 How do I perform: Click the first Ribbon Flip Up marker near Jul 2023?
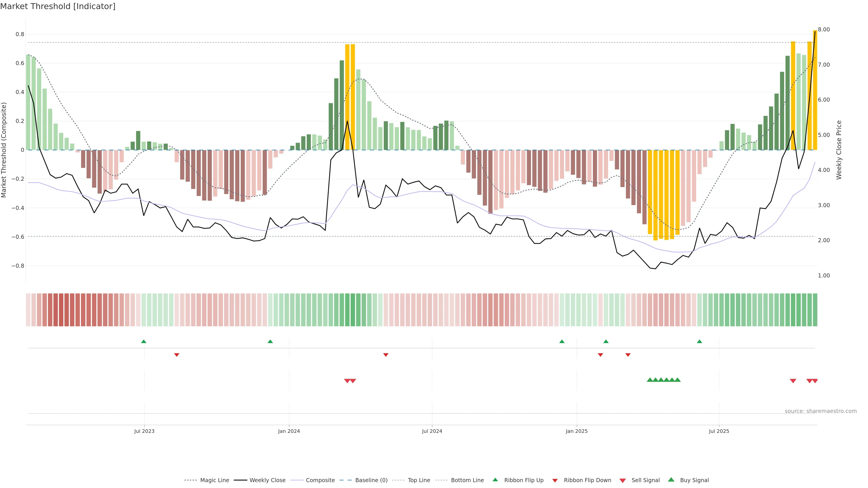[x=144, y=342]
